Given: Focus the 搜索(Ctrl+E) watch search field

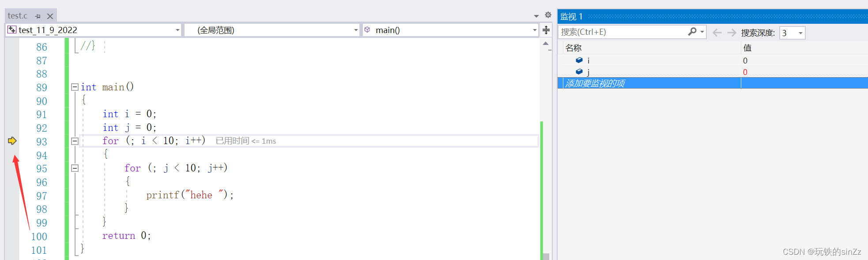Looking at the screenshot, I should click(x=623, y=32).
